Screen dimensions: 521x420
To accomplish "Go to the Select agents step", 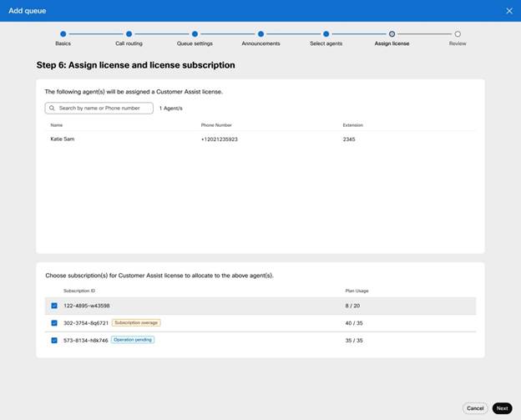I will [x=326, y=34].
